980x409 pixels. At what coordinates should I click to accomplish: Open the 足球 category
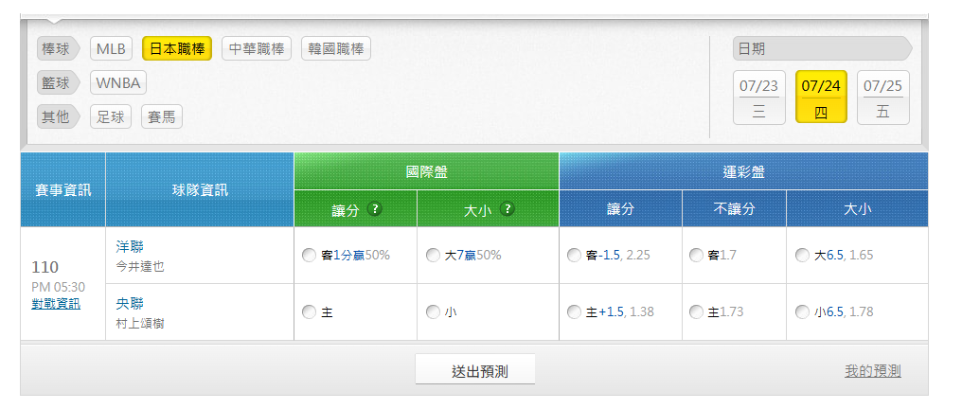[x=111, y=116]
